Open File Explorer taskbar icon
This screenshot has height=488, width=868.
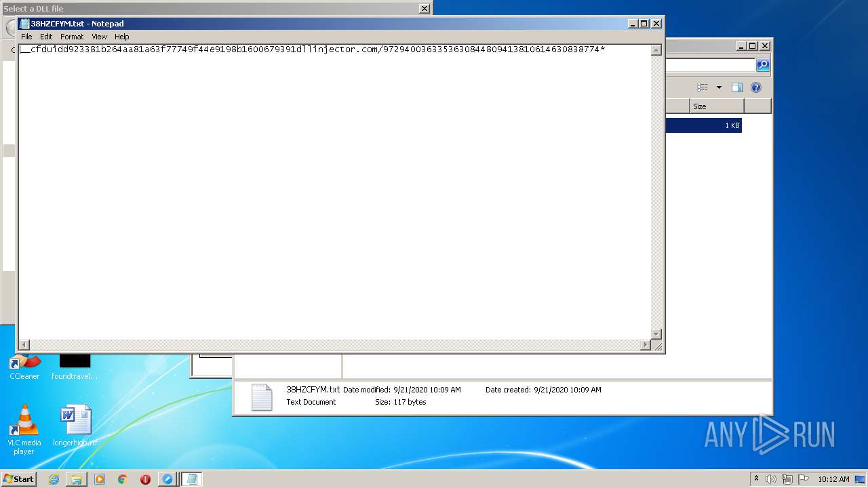point(77,479)
